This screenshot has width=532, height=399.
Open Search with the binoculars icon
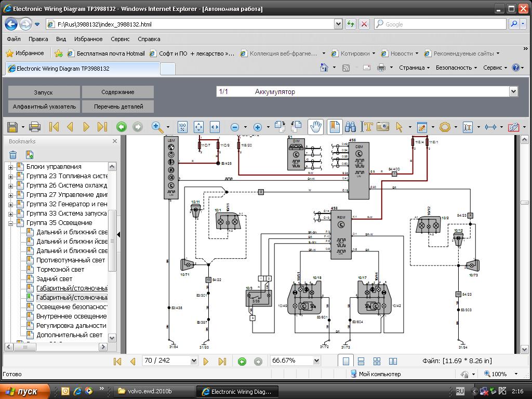click(351, 127)
